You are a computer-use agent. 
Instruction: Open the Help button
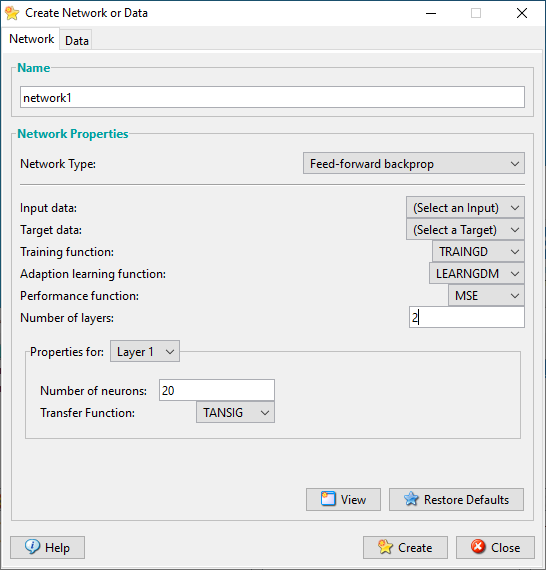tap(47, 547)
